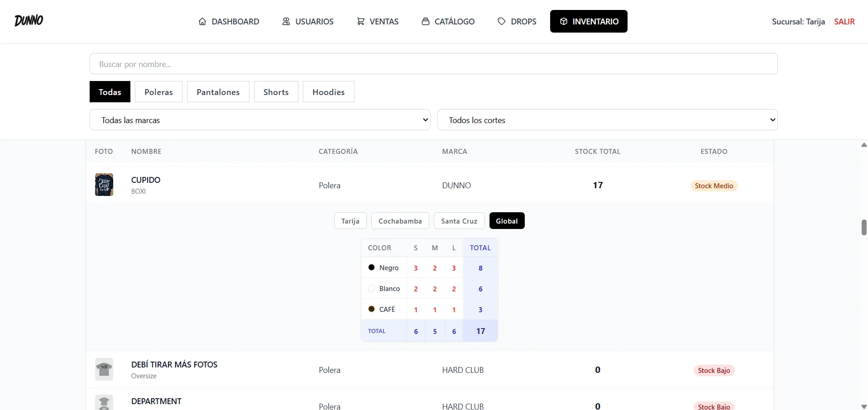Click the DUNNO logo
Screen dimensions: 868x410
[x=29, y=21]
